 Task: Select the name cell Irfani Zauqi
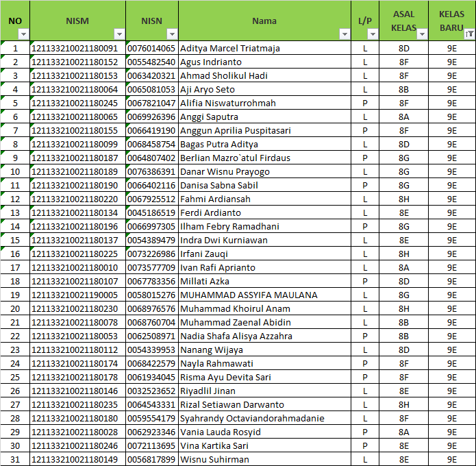pos(265,254)
